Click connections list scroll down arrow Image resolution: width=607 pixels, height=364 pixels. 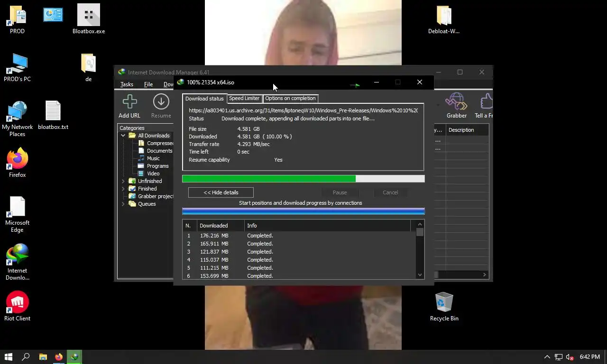420,275
